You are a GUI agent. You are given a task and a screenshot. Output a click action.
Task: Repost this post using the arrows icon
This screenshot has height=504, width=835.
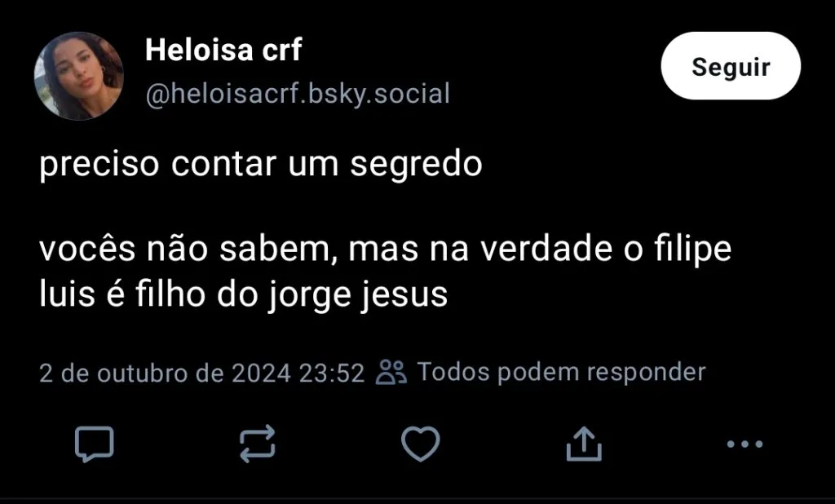tap(258, 444)
